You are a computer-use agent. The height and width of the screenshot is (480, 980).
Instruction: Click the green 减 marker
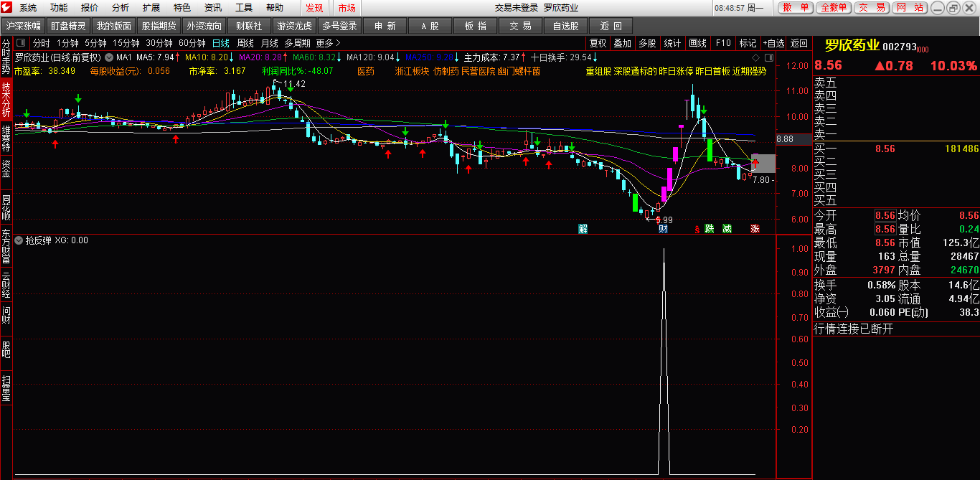(727, 229)
